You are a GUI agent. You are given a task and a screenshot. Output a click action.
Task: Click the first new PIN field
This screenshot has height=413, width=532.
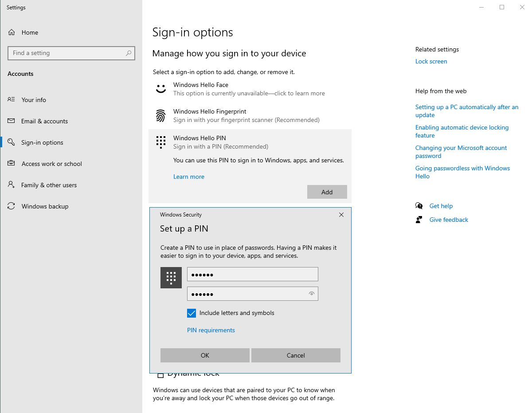252,275
